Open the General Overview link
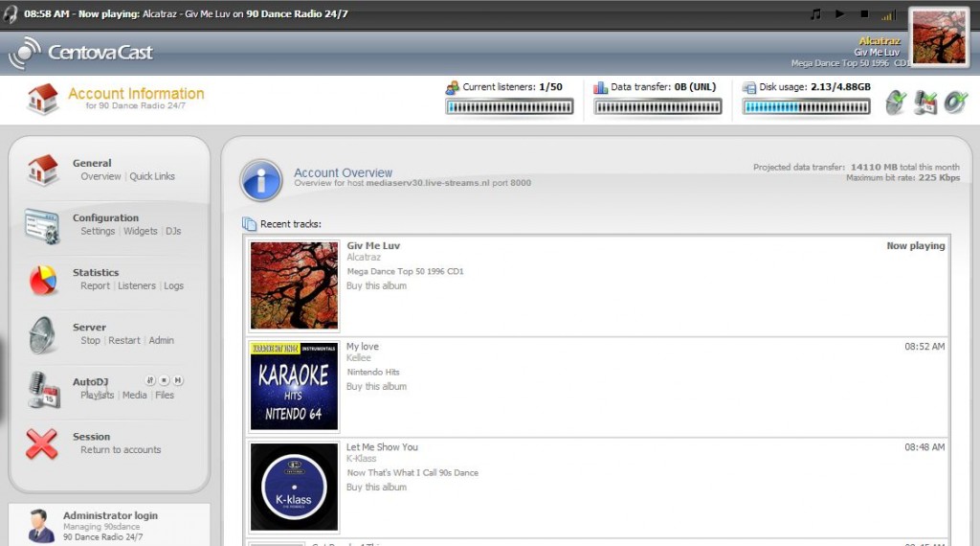This screenshot has width=980, height=546. point(100,176)
